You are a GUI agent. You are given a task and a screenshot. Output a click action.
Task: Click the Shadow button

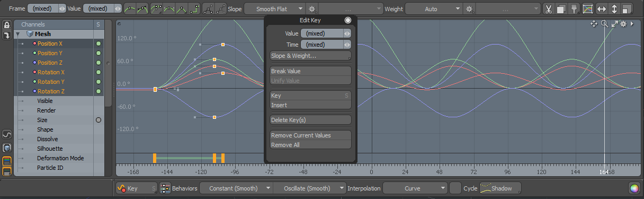pyautogui.click(x=500, y=188)
